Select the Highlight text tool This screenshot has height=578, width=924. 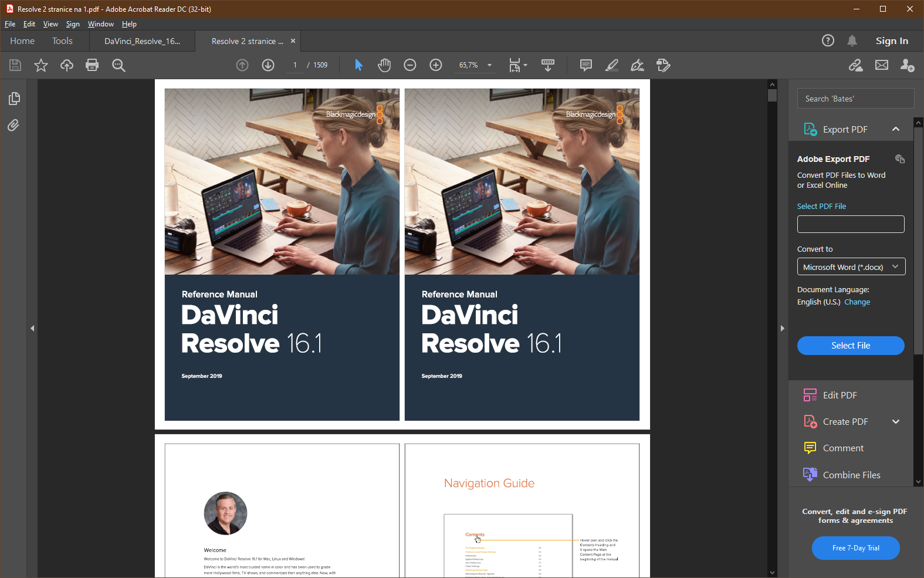[611, 65]
